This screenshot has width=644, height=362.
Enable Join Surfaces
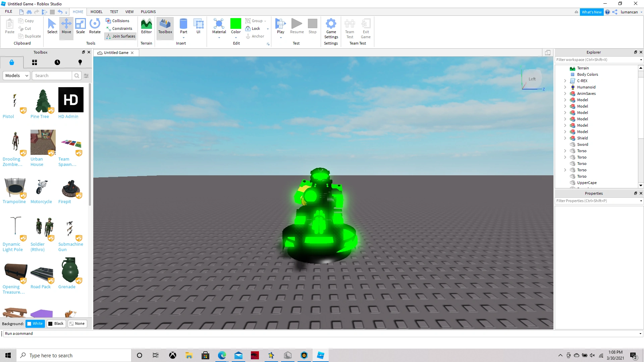pos(120,36)
